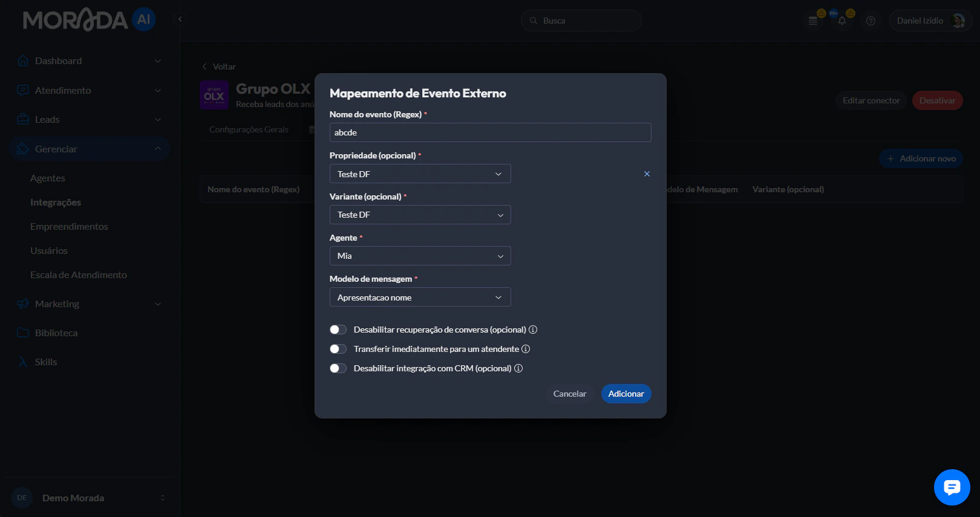Viewport: 980px width, 517px height.
Task: Open the Agente dropdown showing Mia
Action: 420,256
